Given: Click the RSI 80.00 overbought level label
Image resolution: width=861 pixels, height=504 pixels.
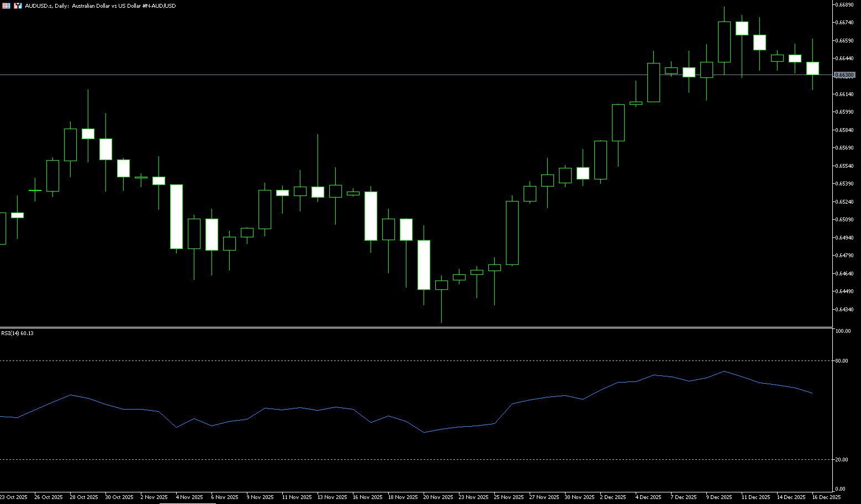Looking at the screenshot, I should pos(842,361).
